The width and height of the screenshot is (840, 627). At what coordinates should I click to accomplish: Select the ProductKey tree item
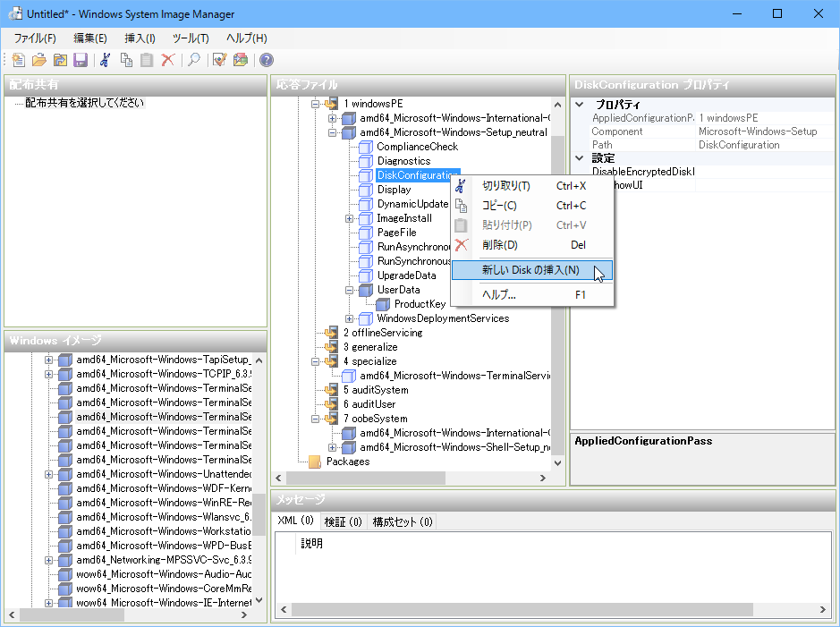click(420, 304)
